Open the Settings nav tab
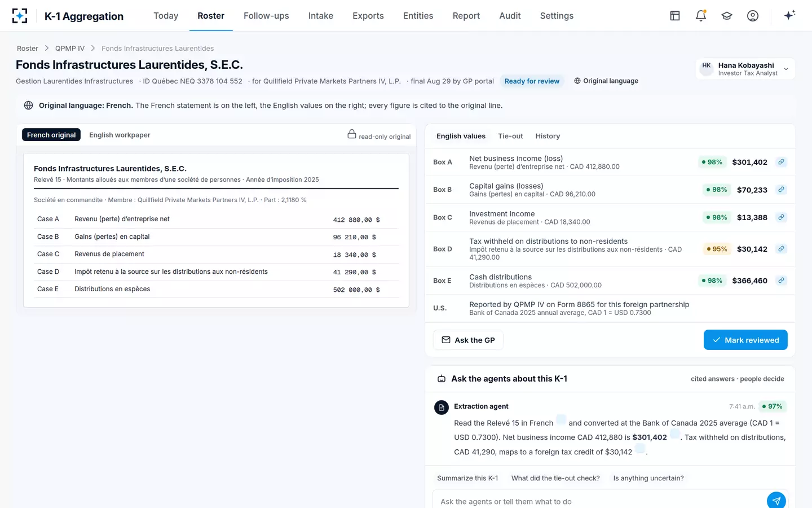This screenshot has width=812, height=508. pyautogui.click(x=557, y=16)
